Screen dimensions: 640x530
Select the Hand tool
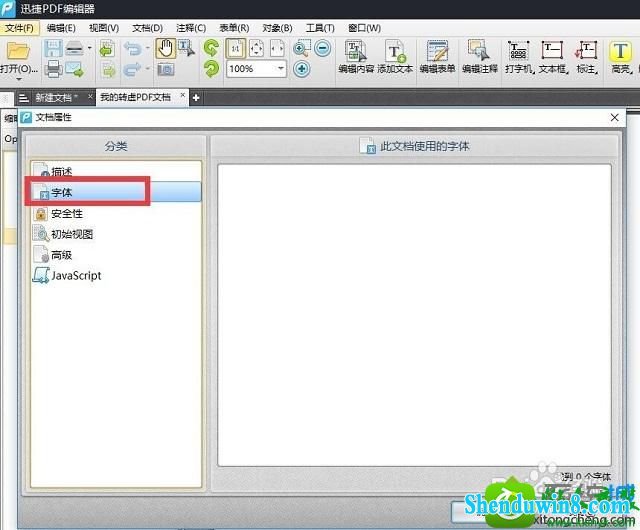(165, 49)
